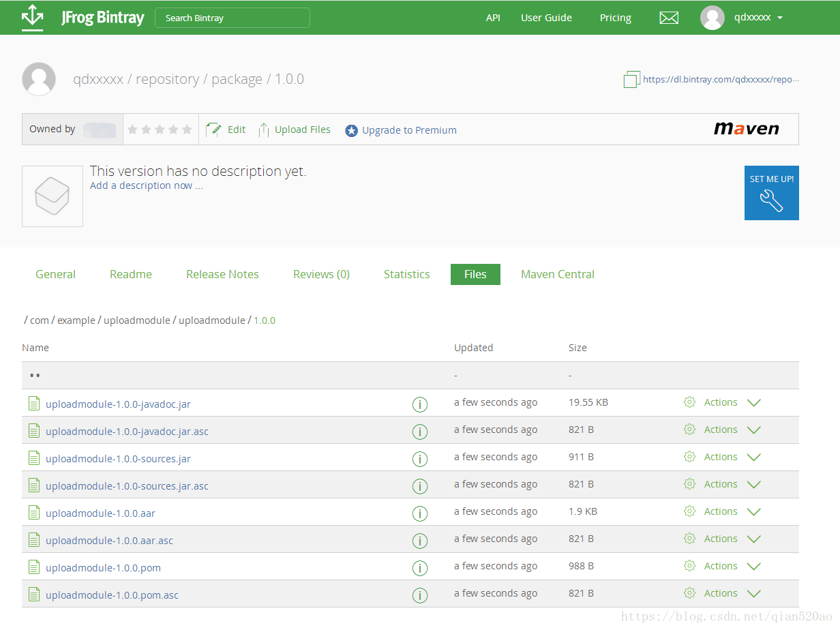840x630 pixels.
Task: Click the SET ME UP! button
Action: 772,193
